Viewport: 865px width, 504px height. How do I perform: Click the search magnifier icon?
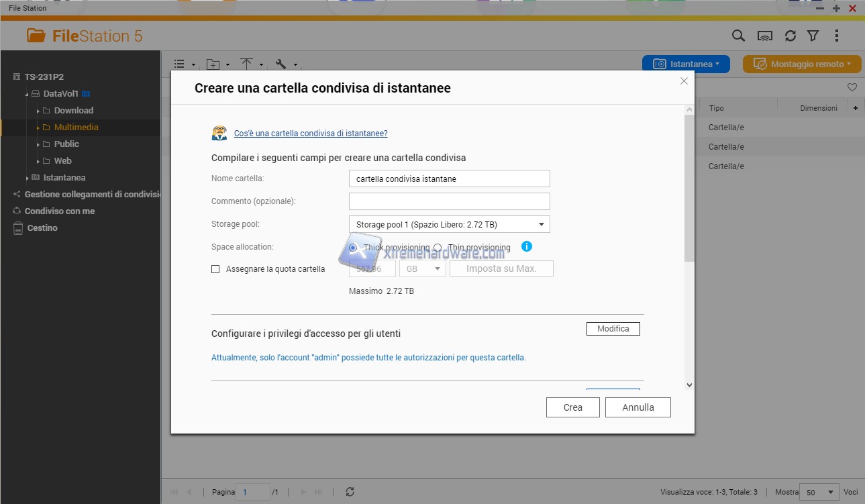pyautogui.click(x=738, y=36)
